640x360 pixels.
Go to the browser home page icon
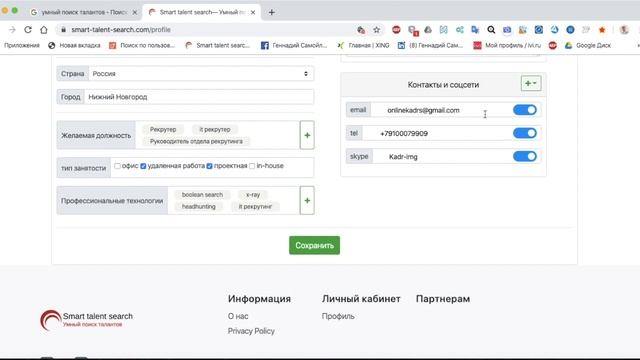pyautogui.click(x=44, y=29)
